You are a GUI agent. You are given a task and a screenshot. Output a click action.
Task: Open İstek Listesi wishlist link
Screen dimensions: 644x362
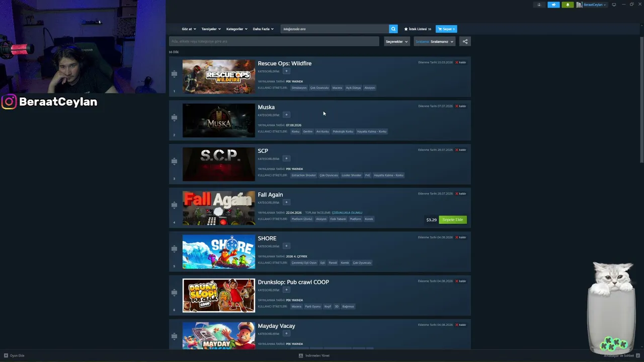coord(418,29)
